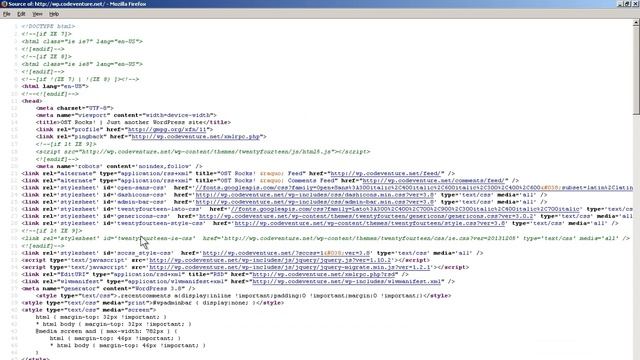The image size is (640, 360).
Task: Open the comments/feed/ link
Action: click(435, 180)
